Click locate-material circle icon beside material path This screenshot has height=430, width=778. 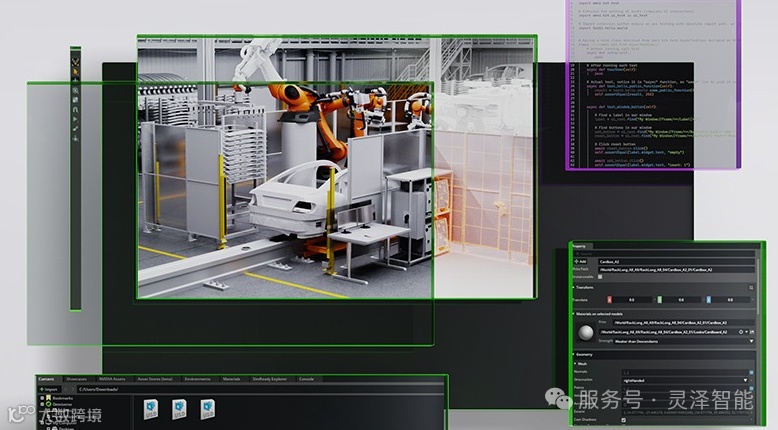[x=741, y=332]
